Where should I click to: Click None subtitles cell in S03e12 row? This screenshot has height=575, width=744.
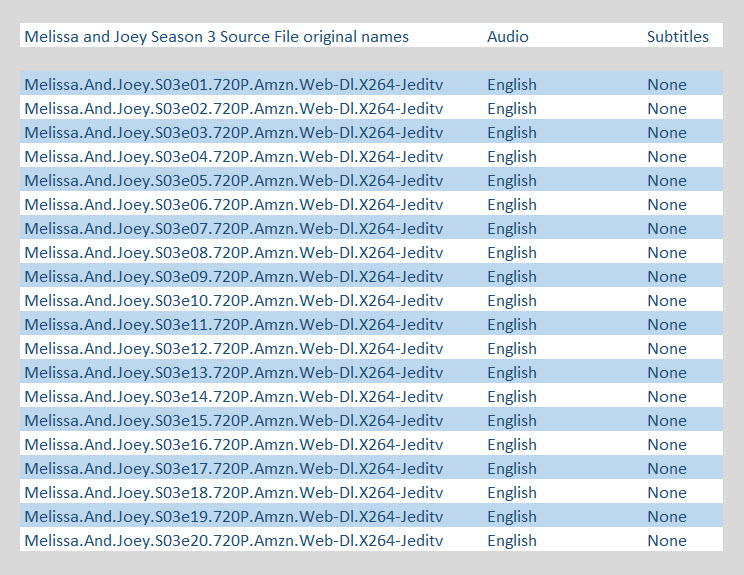(x=667, y=349)
